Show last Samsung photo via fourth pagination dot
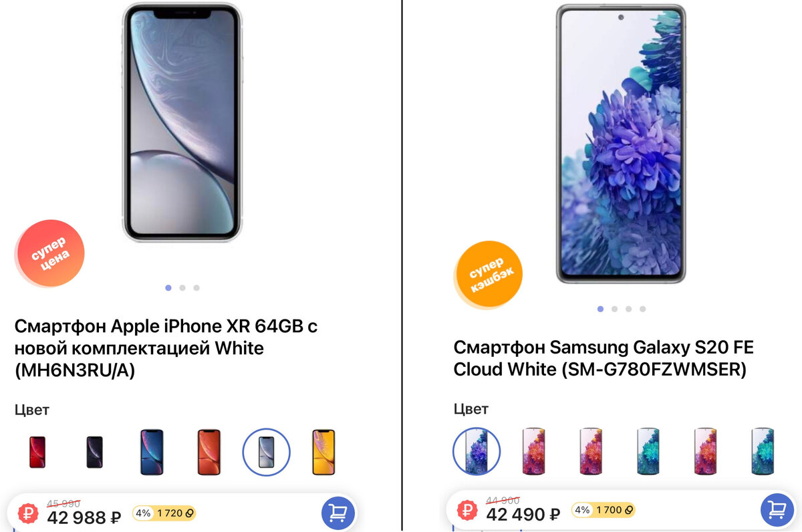802x532 pixels. pos(642,309)
